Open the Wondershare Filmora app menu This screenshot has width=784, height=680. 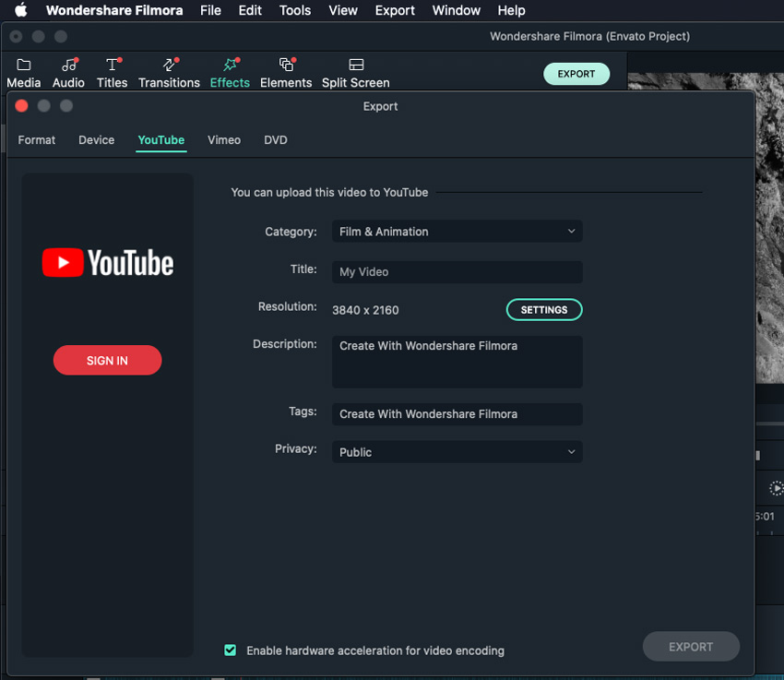coord(114,10)
